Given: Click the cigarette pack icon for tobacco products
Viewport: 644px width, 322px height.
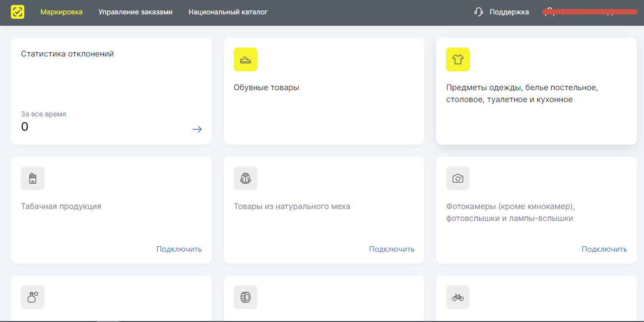Looking at the screenshot, I should (32, 178).
